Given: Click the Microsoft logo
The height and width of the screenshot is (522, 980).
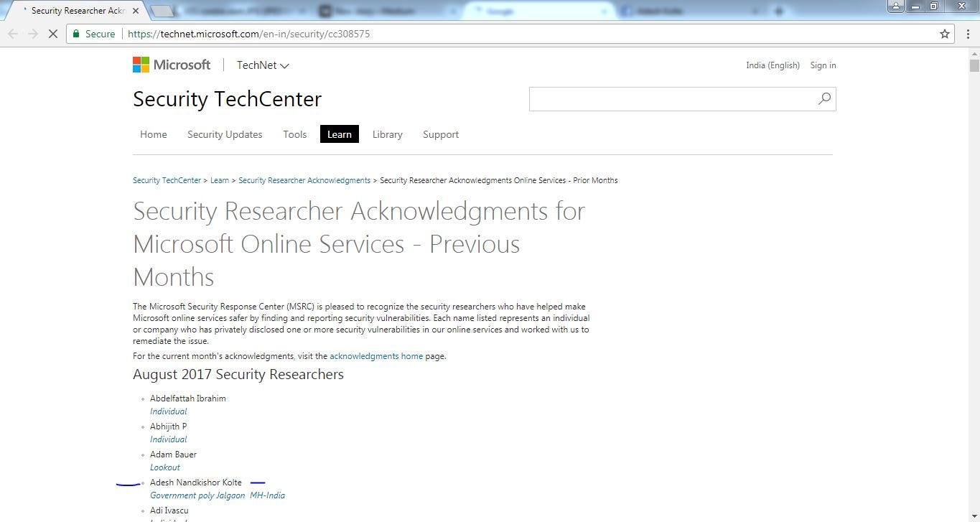Looking at the screenshot, I should tap(172, 65).
